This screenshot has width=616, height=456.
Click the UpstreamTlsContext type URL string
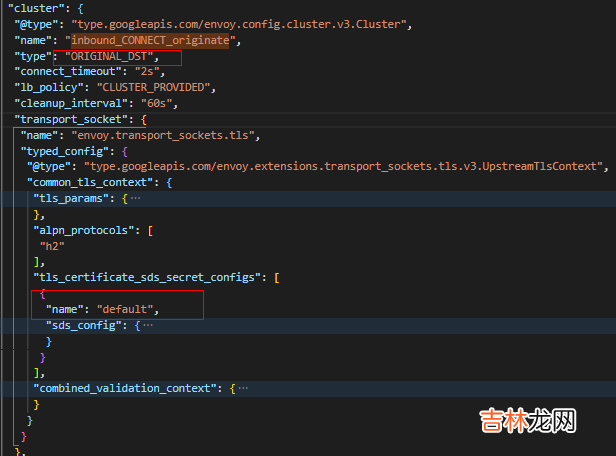tap(345, 167)
